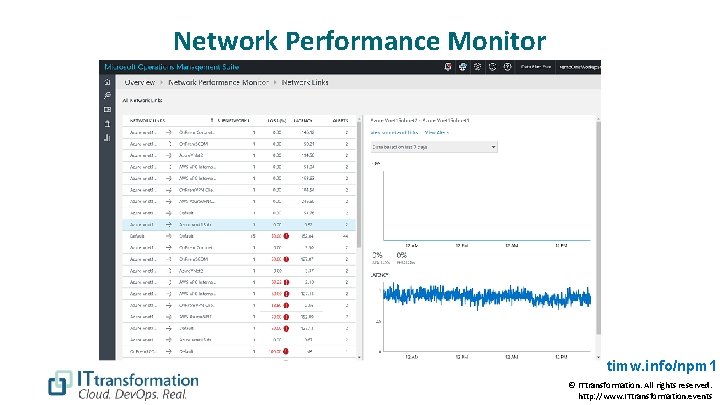Image resolution: width=720 pixels, height=405 pixels.
Task: Open the 'Data based on last 2 days' dropdown
Action: [434, 147]
